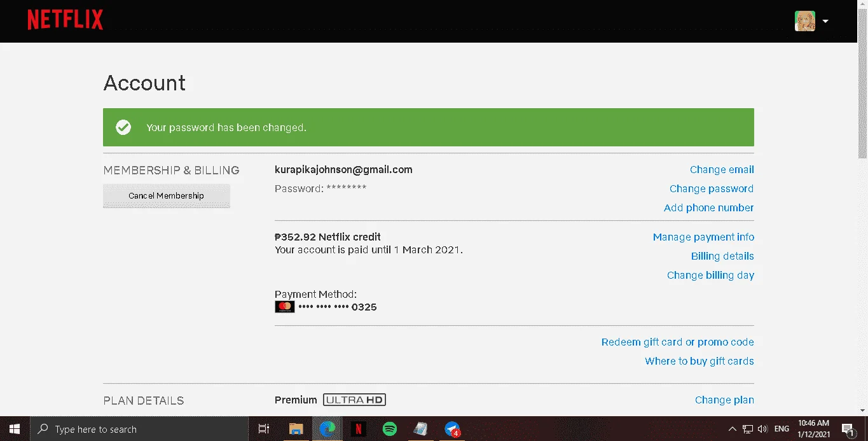This screenshot has height=441, width=868.
Task: Open the Change password link
Action: (712, 189)
